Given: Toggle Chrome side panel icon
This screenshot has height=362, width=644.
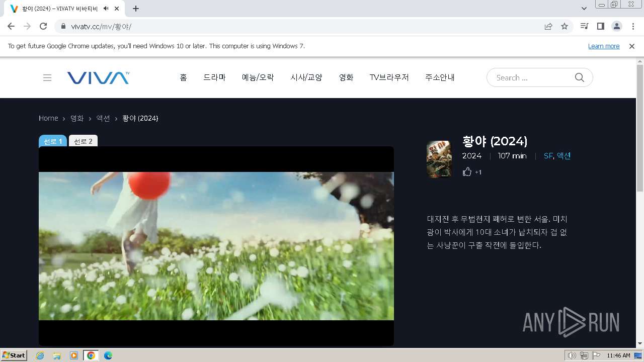Looking at the screenshot, I should pos(600,26).
